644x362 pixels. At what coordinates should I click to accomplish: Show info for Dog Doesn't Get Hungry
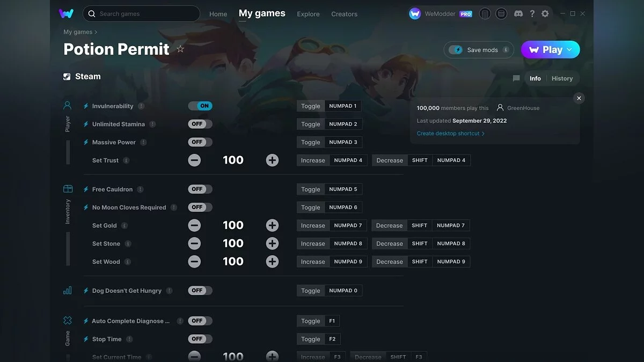click(169, 291)
